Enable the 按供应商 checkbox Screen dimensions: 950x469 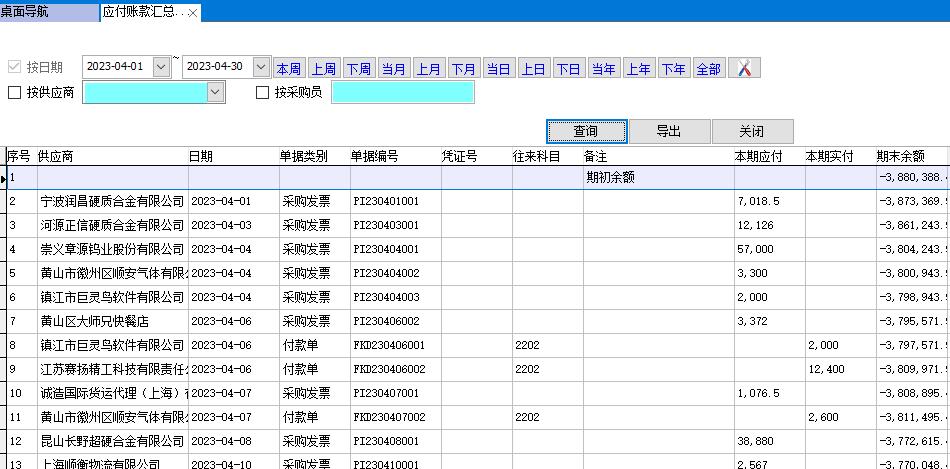click(x=14, y=93)
